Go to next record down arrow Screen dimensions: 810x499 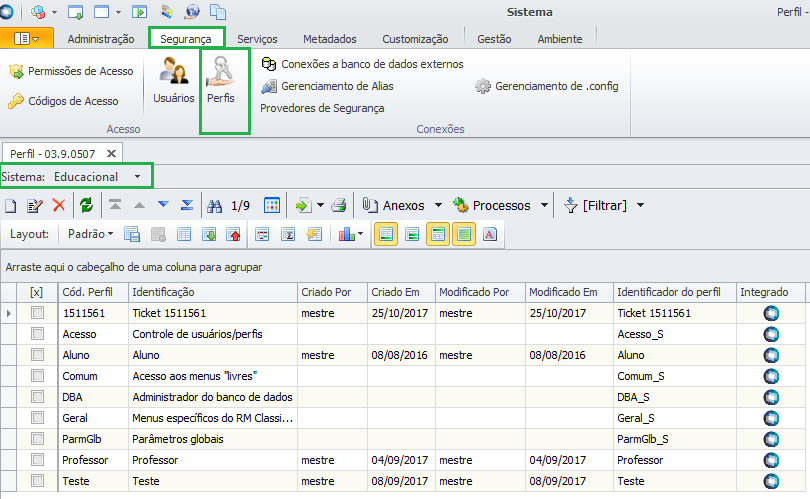163,205
